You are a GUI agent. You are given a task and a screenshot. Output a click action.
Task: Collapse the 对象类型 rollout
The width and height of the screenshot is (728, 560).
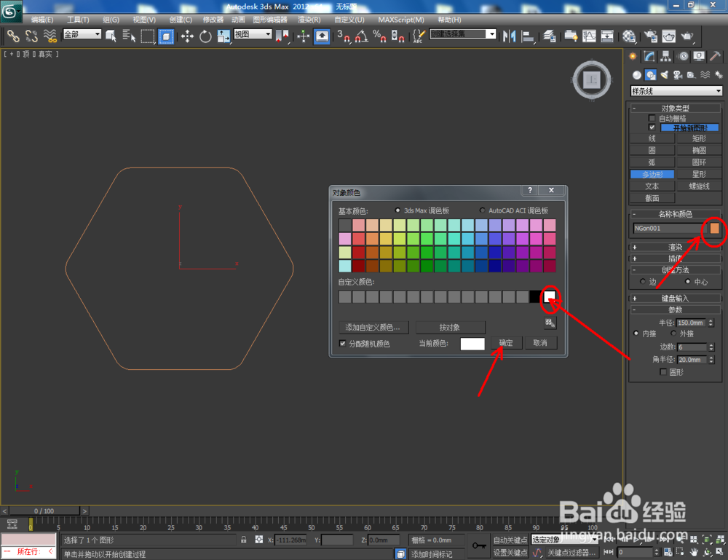pyautogui.click(x=675, y=109)
